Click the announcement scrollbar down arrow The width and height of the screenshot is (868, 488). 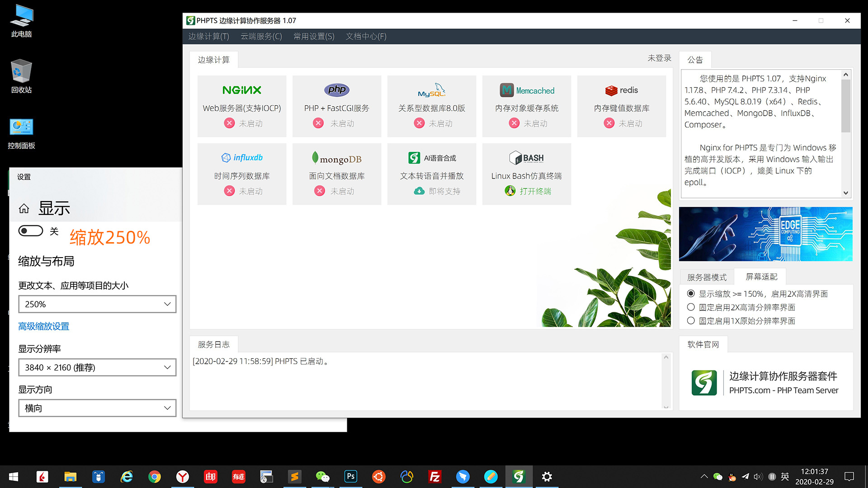point(846,193)
